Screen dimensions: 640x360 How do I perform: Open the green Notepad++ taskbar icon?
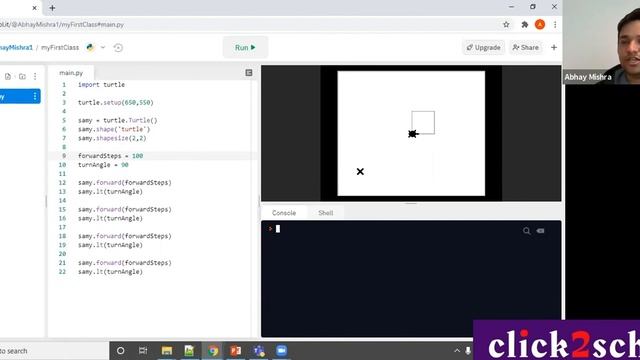[189, 351]
